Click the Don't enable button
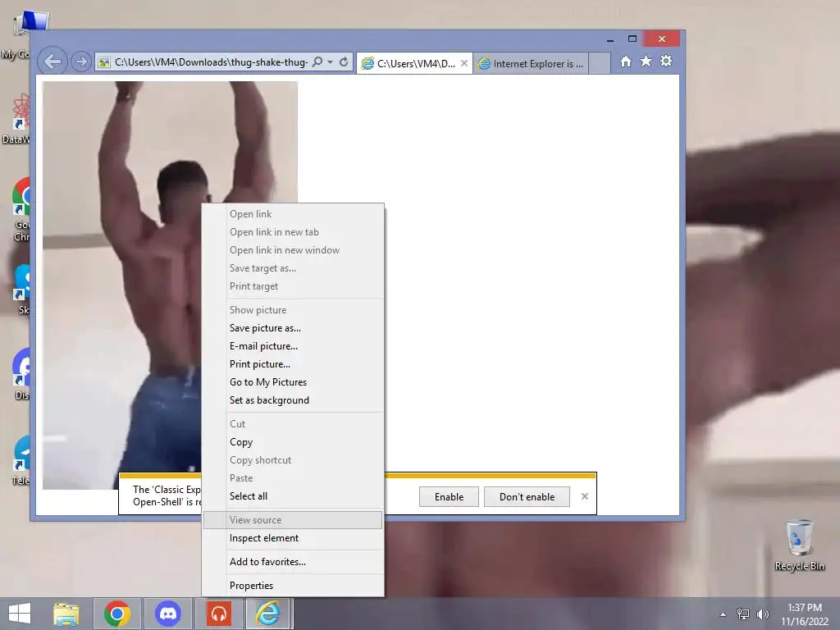The height and width of the screenshot is (630, 840). [527, 496]
